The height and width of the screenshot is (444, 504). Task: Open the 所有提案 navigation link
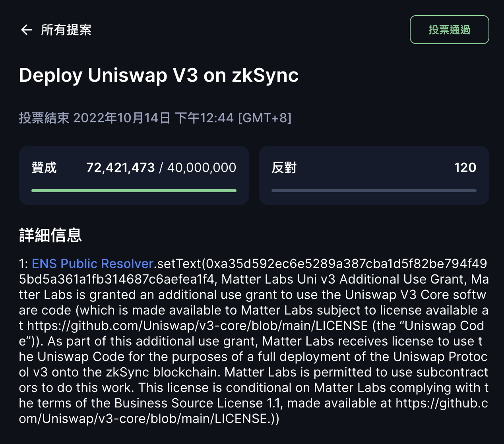pos(66,30)
